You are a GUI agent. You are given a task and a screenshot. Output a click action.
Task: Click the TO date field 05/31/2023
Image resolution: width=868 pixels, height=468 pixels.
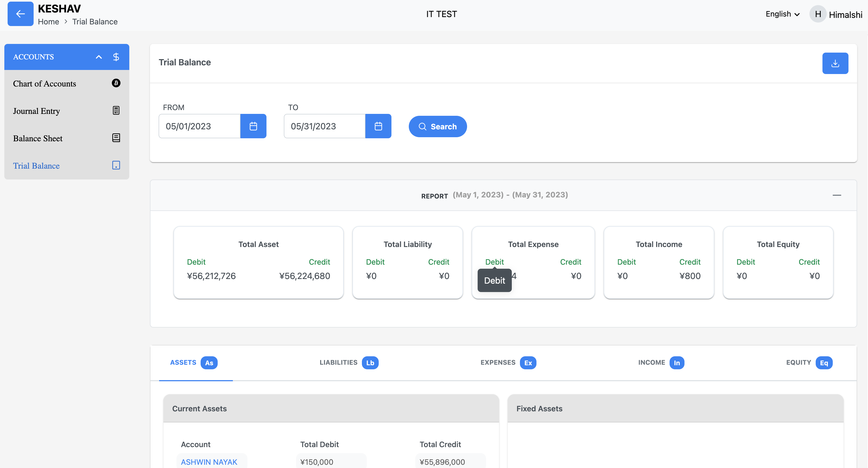point(324,126)
